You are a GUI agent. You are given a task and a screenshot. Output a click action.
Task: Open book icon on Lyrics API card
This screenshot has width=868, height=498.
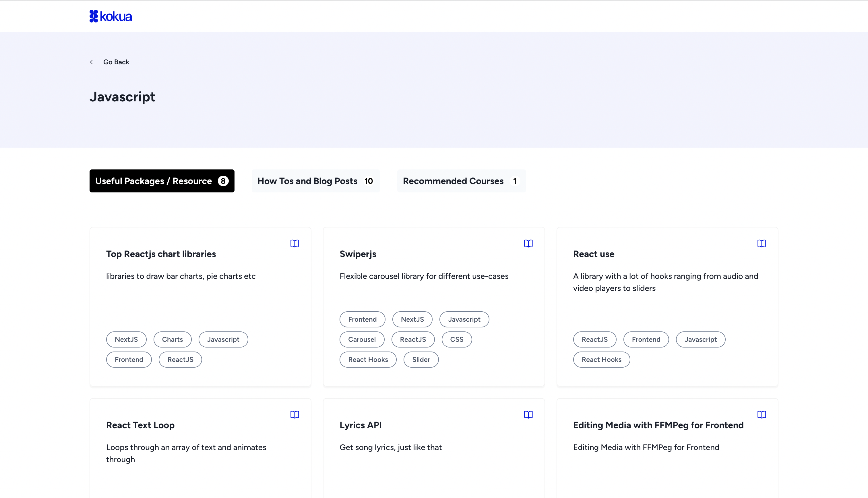coord(528,414)
